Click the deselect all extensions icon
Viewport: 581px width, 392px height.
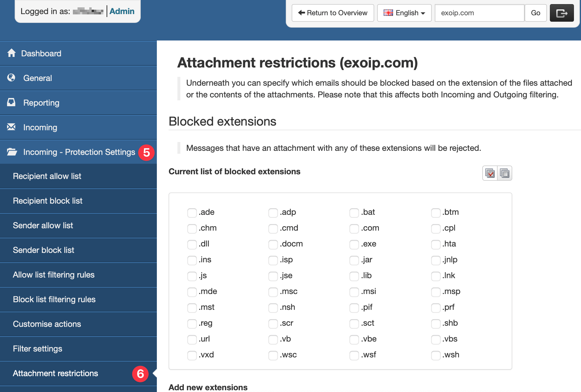coord(504,173)
